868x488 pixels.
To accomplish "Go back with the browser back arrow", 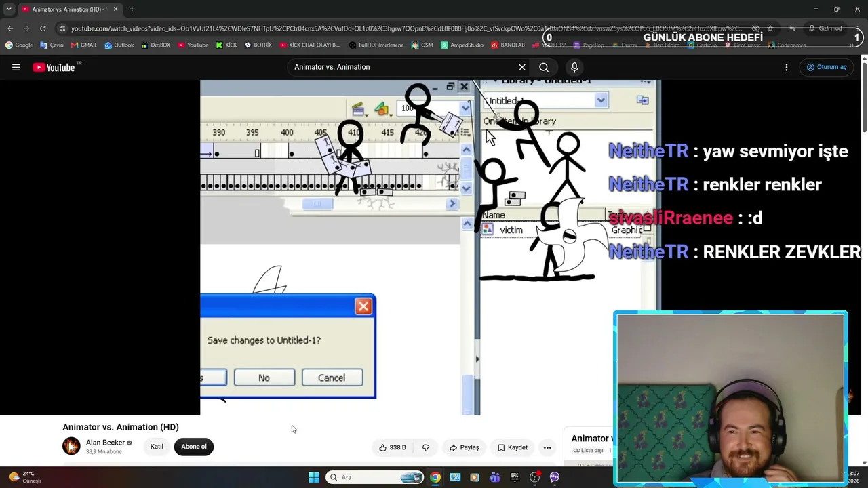I will click(x=10, y=28).
